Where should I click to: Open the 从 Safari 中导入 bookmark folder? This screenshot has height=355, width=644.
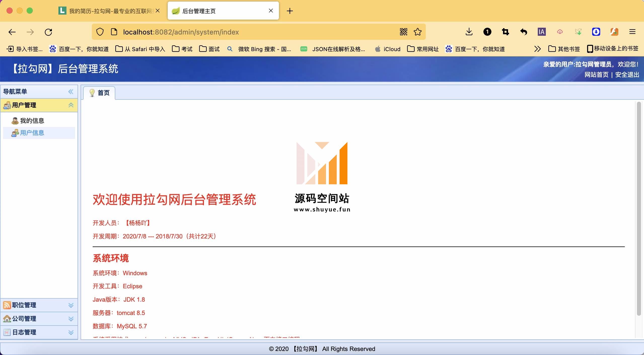pyautogui.click(x=140, y=49)
